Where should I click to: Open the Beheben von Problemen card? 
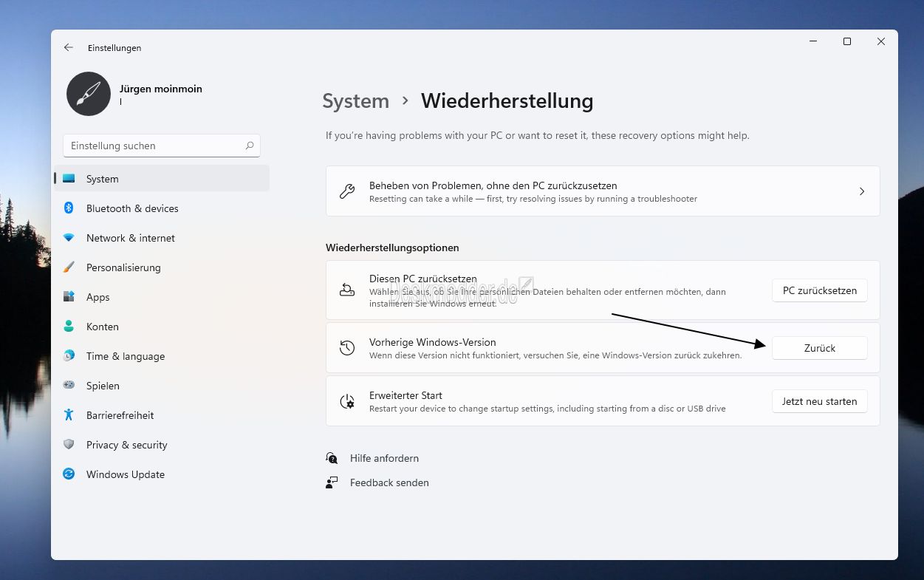pyautogui.click(x=603, y=191)
